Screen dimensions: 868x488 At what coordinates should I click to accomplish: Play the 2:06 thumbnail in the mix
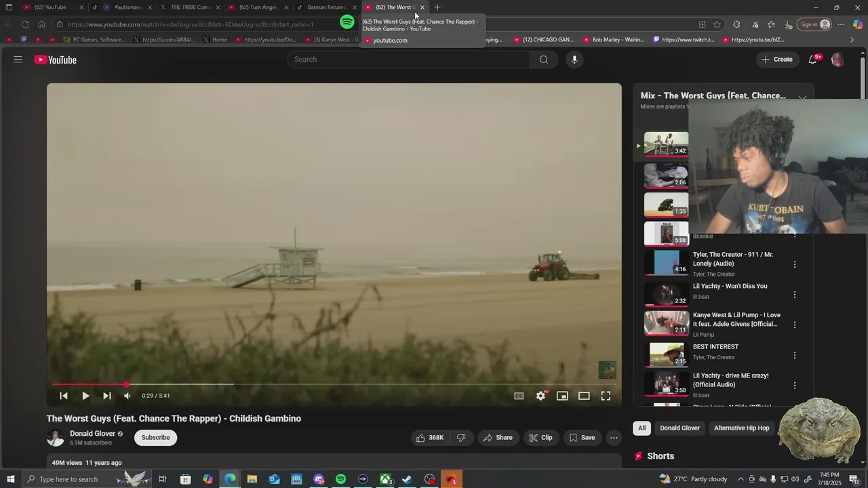coord(666,176)
